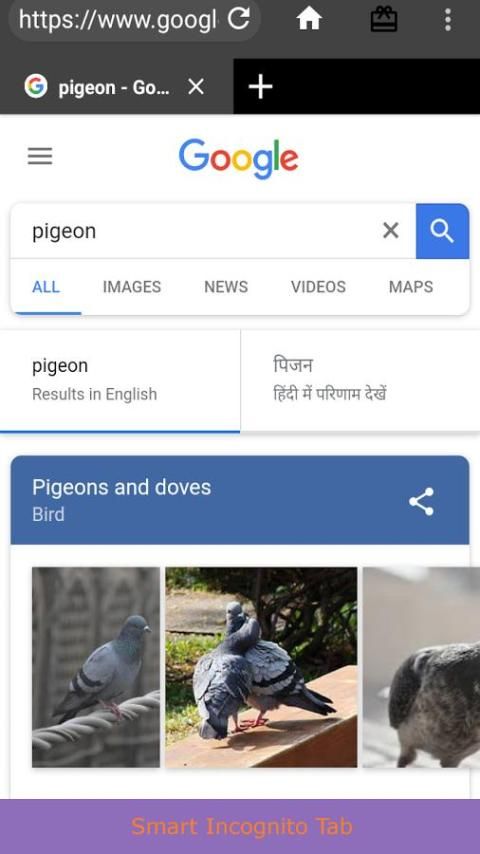The image size is (480, 854).
Task: Open the Google hamburger menu
Action: (x=40, y=156)
